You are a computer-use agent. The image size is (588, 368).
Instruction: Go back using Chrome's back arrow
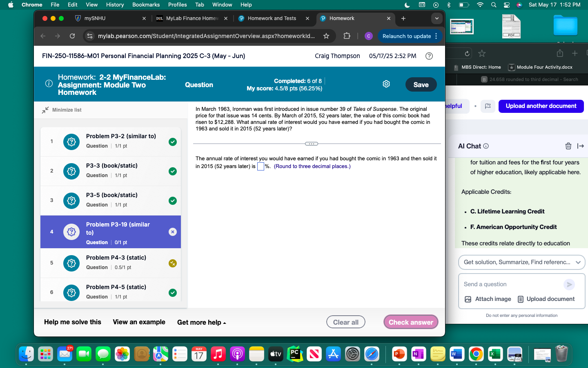(43, 36)
